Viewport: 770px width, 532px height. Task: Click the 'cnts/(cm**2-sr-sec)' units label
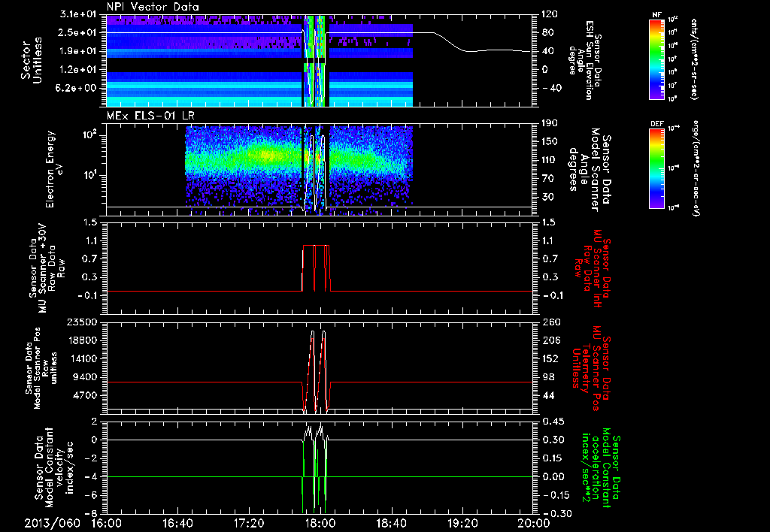click(694, 59)
